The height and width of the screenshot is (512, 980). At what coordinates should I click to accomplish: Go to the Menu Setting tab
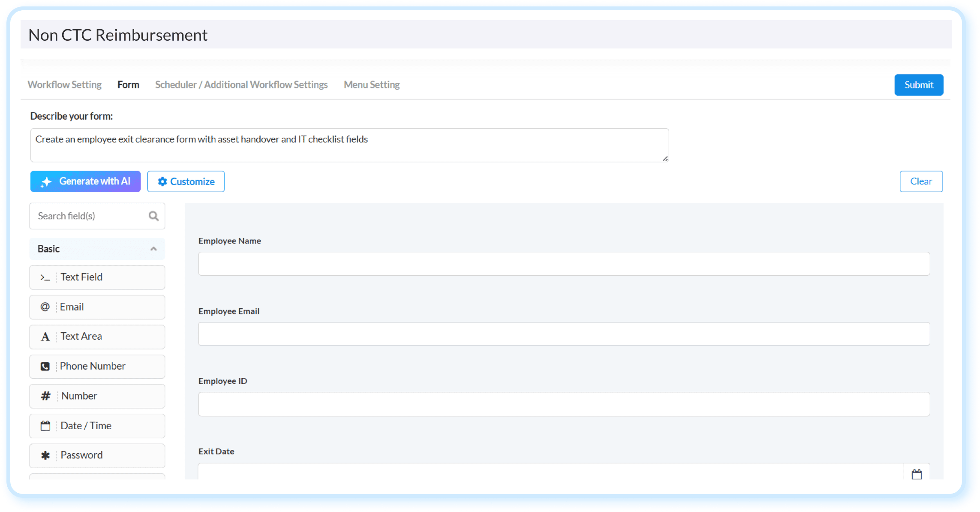[x=372, y=85]
